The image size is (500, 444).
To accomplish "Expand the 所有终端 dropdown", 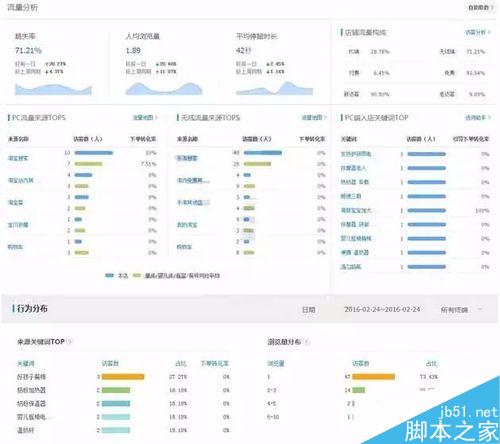I will click(461, 310).
